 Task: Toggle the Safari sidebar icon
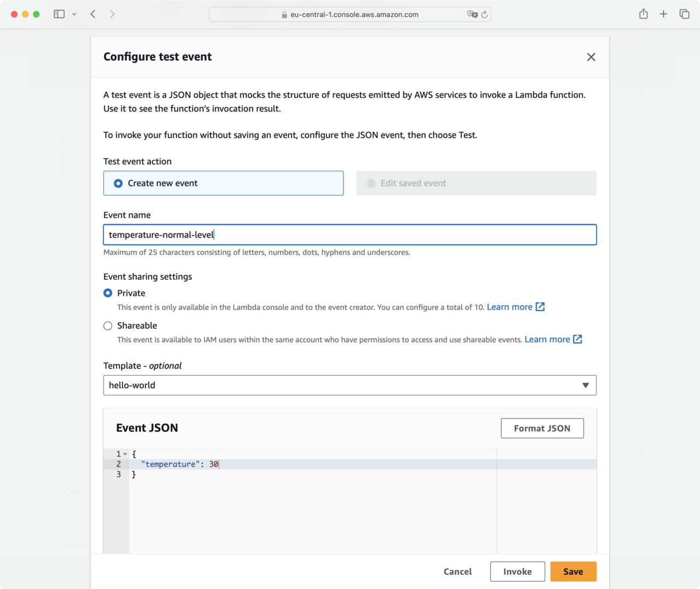(x=59, y=14)
